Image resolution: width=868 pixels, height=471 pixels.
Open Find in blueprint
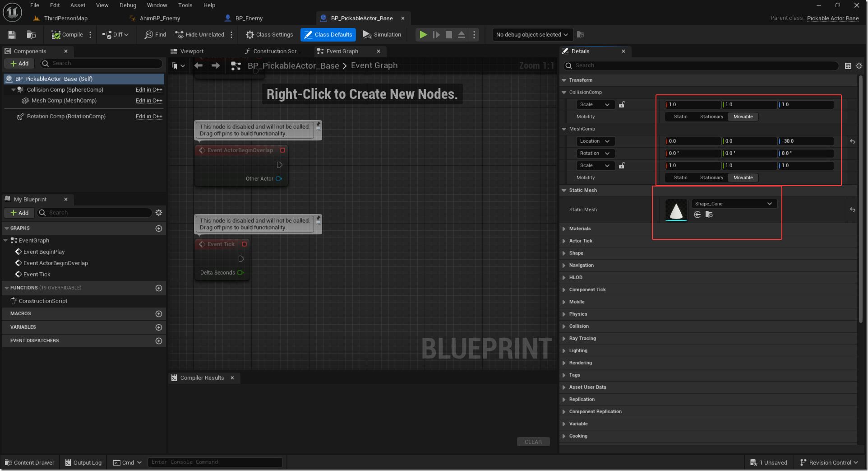click(155, 35)
